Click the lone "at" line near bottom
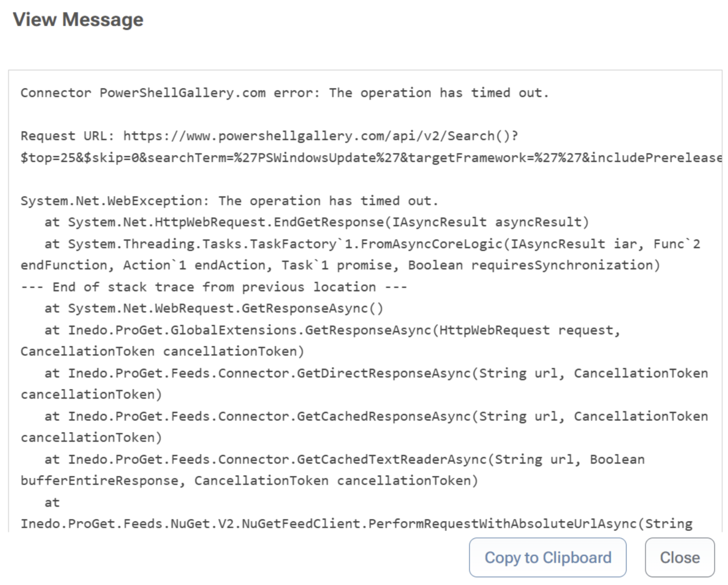 pyautogui.click(x=52, y=503)
